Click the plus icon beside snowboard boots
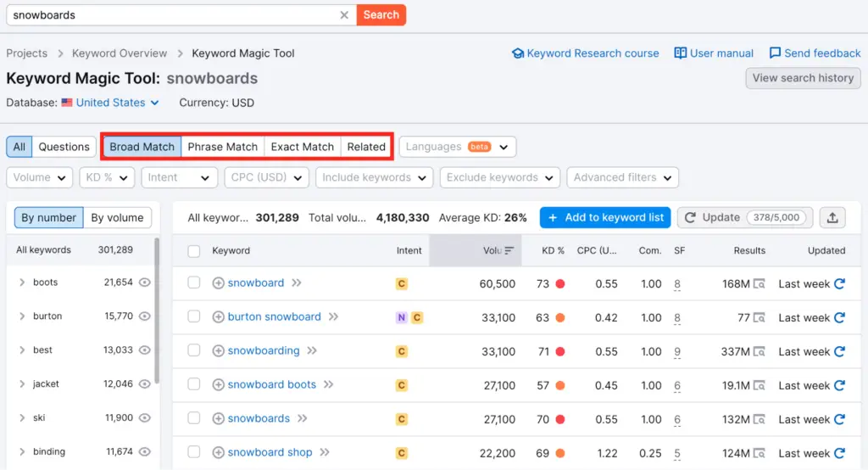Viewport: 868px width, 470px height. click(x=218, y=385)
